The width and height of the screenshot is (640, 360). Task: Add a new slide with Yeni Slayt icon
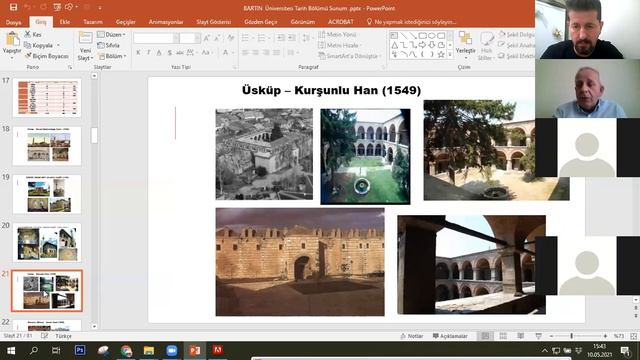(x=85, y=39)
